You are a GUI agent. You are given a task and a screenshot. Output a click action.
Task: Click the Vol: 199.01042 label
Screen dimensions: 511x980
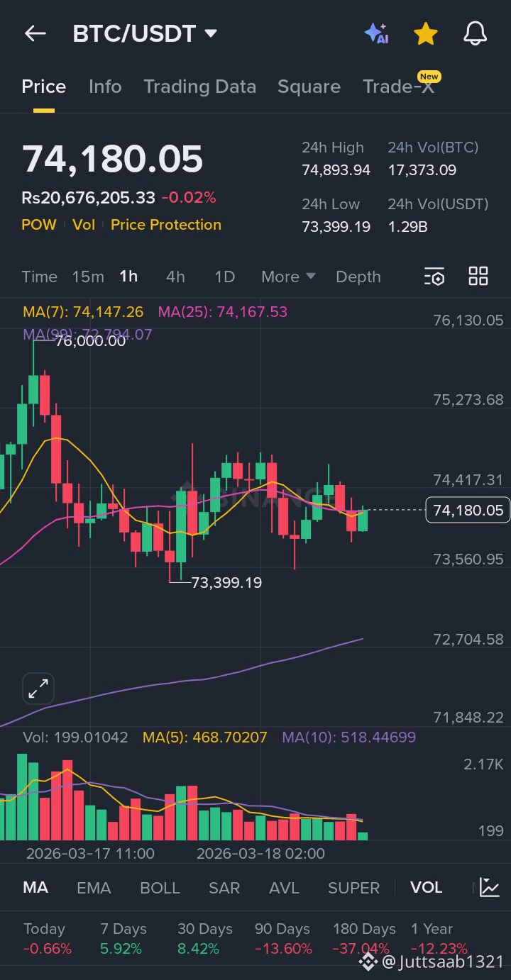pyautogui.click(x=76, y=737)
